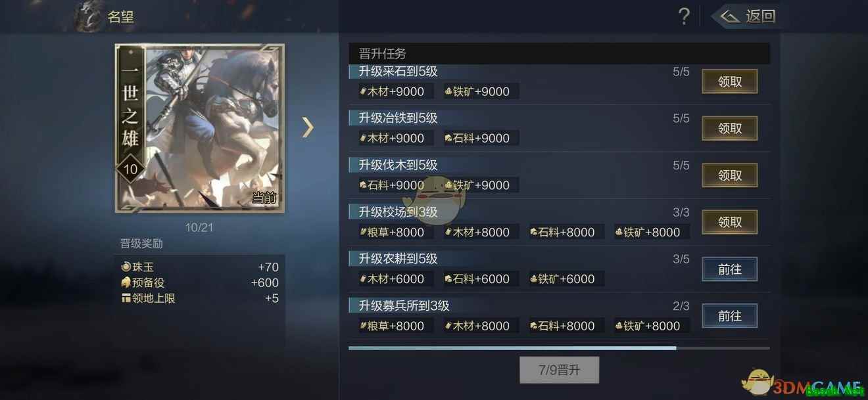868x400 pixels.
Task: Tap 粮草+8000 reward in 校场 task
Action: click(392, 232)
